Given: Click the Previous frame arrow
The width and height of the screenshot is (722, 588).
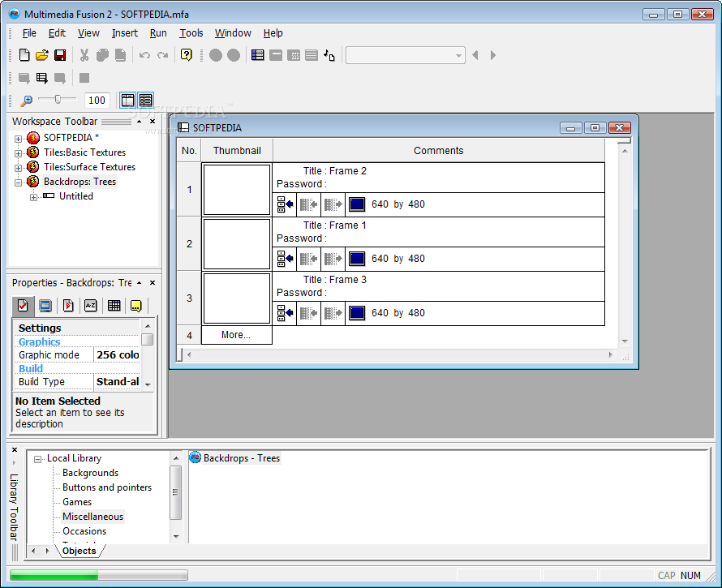Looking at the screenshot, I should pos(475,55).
